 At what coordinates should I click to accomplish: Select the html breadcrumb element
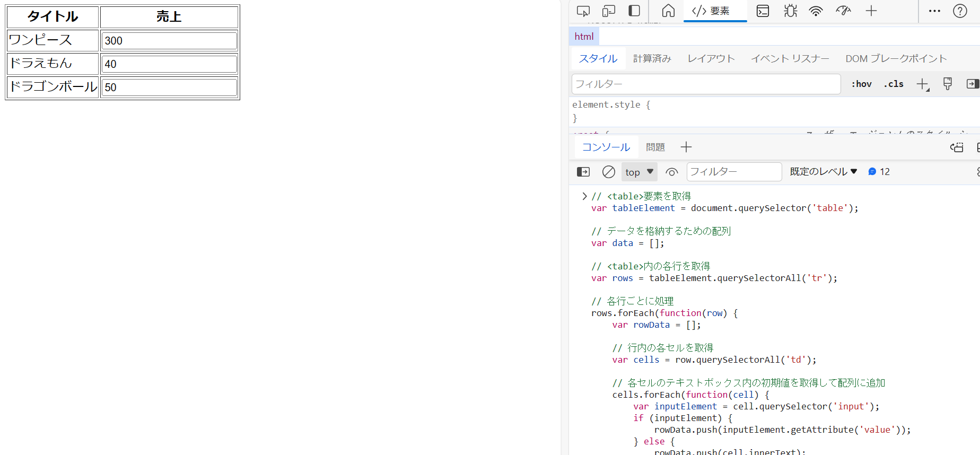click(584, 37)
